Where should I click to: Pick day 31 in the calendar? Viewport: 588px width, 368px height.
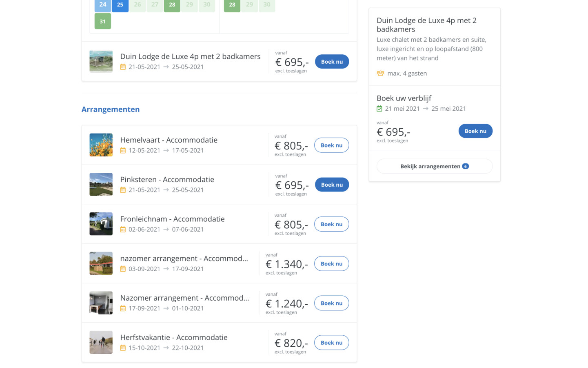pyautogui.click(x=103, y=21)
